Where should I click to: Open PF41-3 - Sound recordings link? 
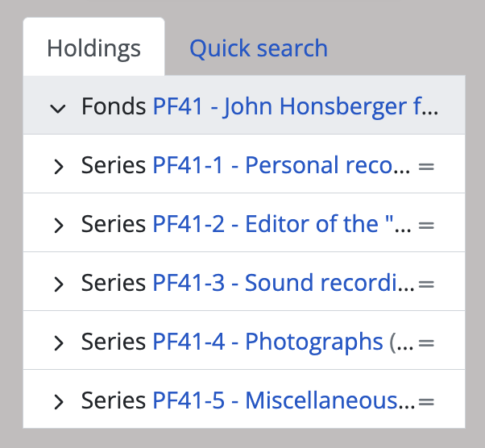pos(282,283)
